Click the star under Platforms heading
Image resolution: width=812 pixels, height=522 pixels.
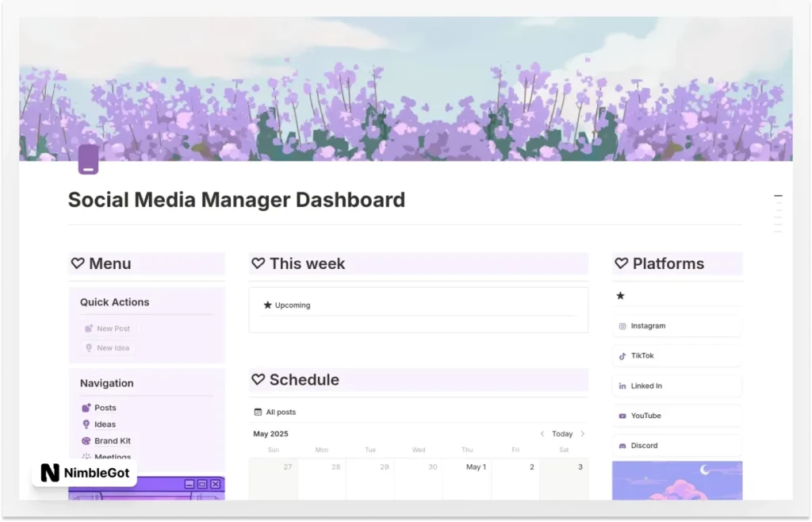point(622,295)
